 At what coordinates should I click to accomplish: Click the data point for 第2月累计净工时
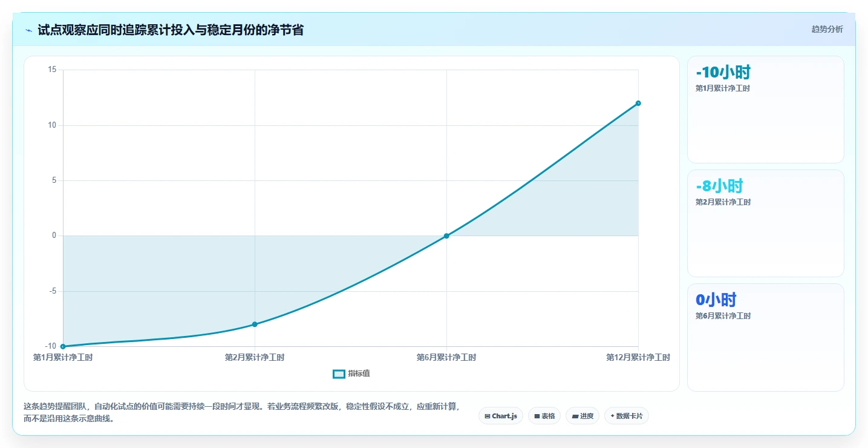[255, 324]
